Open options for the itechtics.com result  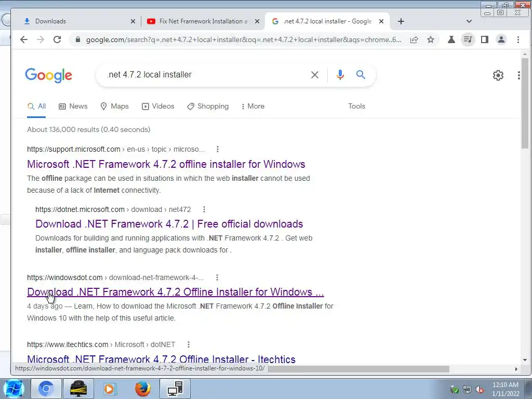point(189,344)
